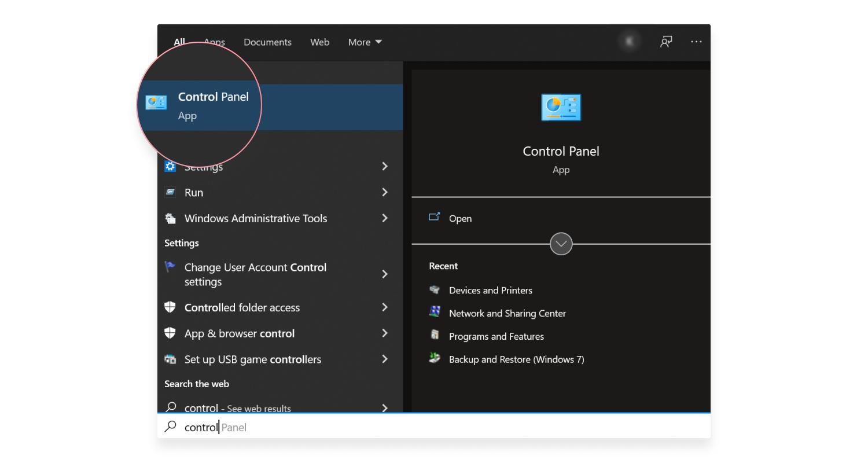
Task: Open recent item Programs and Features
Action: click(496, 336)
